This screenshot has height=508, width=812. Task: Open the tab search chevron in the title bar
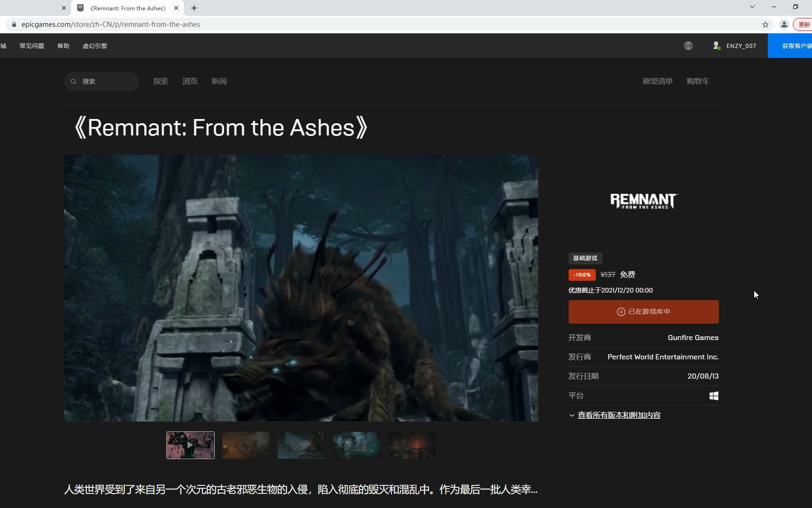click(x=752, y=7)
